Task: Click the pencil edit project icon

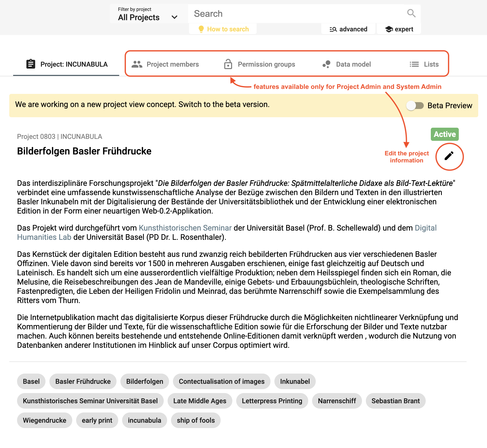Action: 449,156
